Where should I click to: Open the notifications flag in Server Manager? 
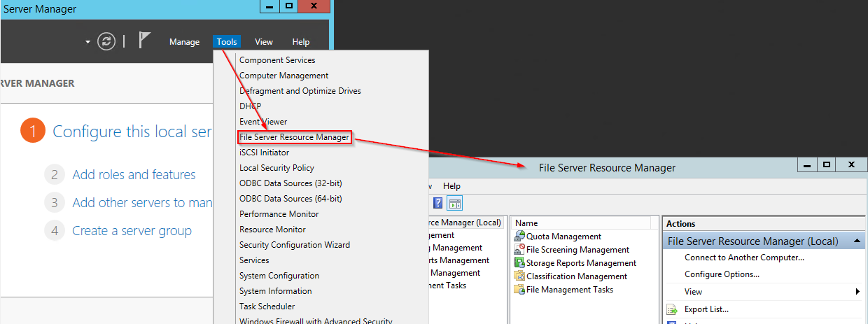(x=144, y=41)
